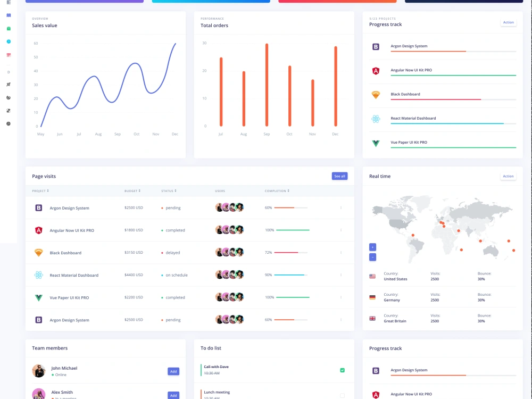Sort the table by Budget column

pyautogui.click(x=131, y=190)
